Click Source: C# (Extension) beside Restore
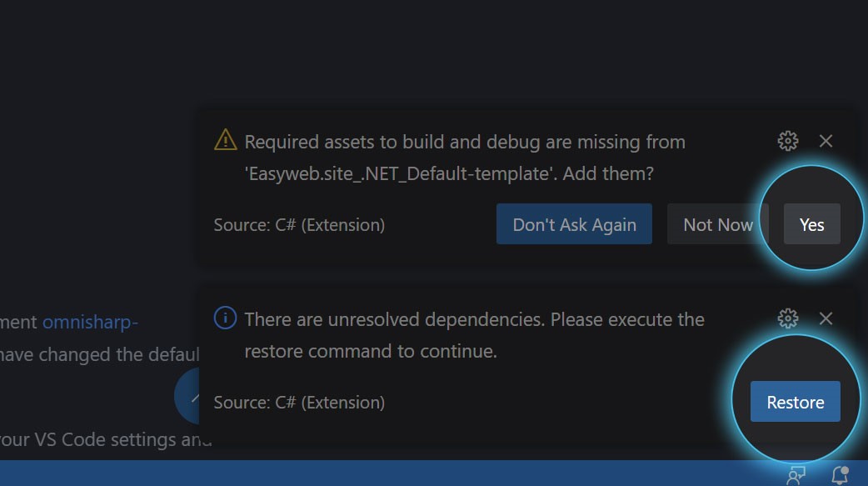Image resolution: width=868 pixels, height=486 pixels. pyautogui.click(x=299, y=403)
